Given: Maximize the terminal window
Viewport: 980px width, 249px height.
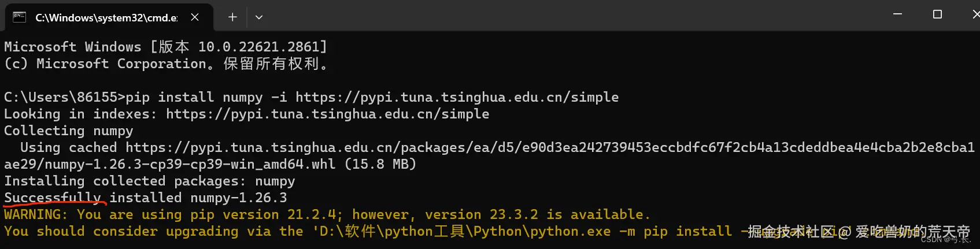Looking at the screenshot, I should 937,14.
